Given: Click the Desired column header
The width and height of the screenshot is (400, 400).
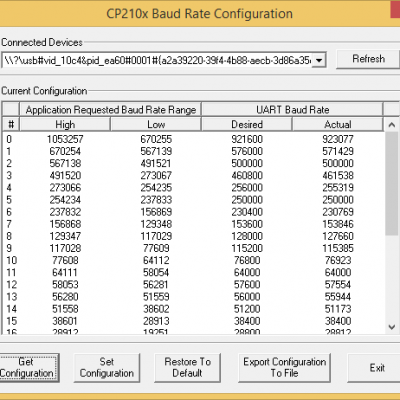Looking at the screenshot, I should click(x=247, y=124).
